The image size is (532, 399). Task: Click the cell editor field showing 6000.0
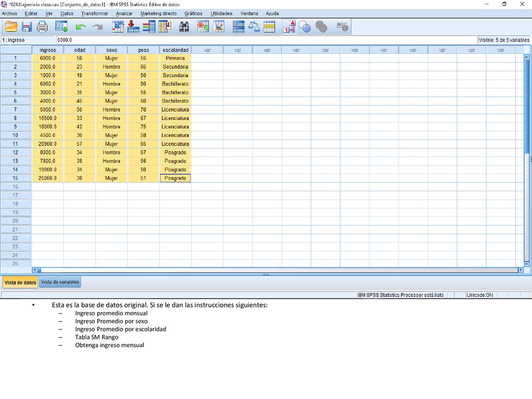[x=266, y=40]
